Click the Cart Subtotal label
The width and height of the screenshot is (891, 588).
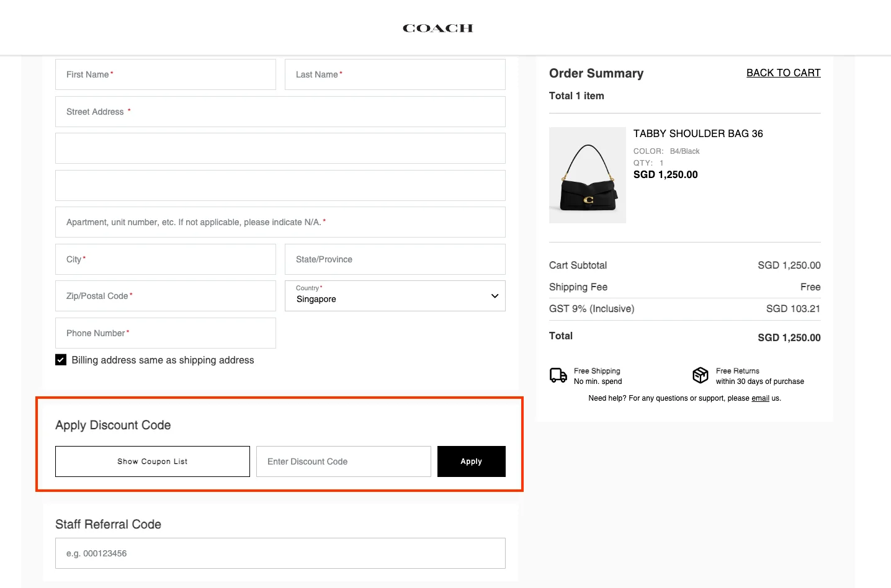[578, 265]
